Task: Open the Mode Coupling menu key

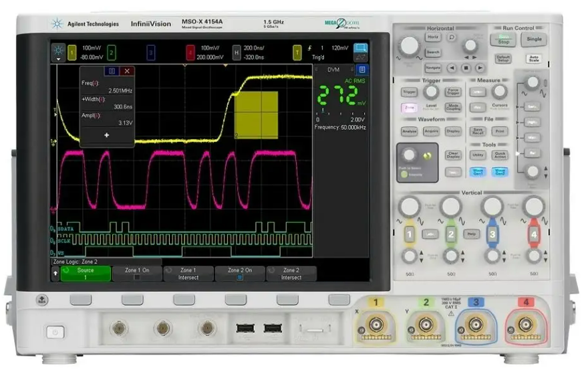Action: tap(453, 107)
